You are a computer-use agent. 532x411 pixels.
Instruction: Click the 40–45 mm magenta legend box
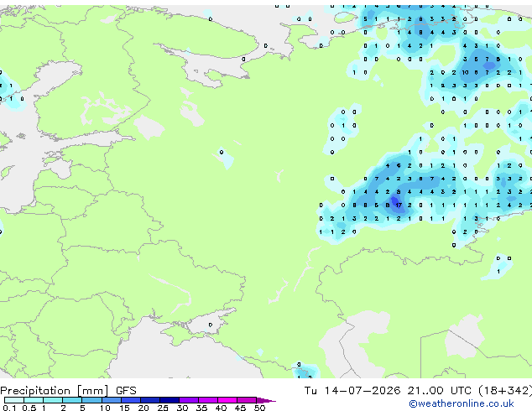pos(227,400)
